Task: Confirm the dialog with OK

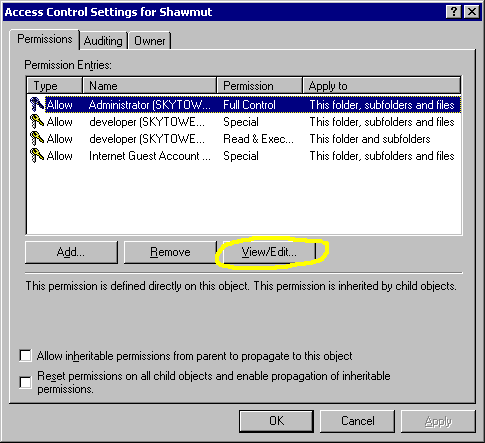Action: click(276, 421)
